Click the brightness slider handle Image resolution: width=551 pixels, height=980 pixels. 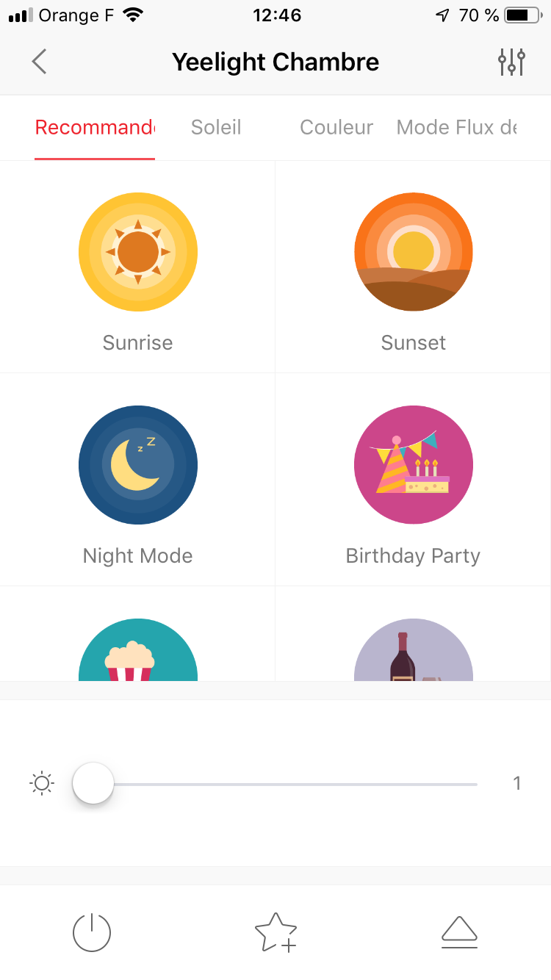click(93, 783)
